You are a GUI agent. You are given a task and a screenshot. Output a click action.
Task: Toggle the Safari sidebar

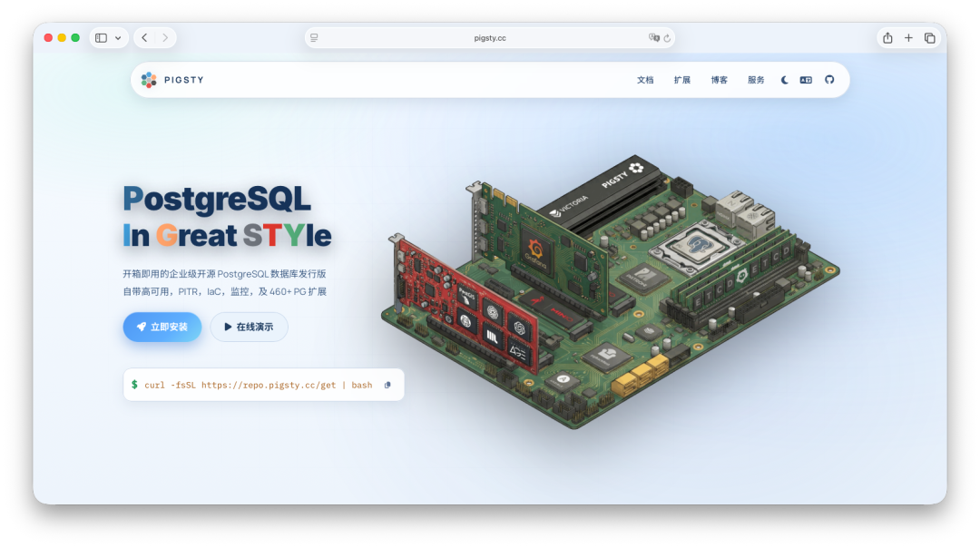click(x=102, y=37)
